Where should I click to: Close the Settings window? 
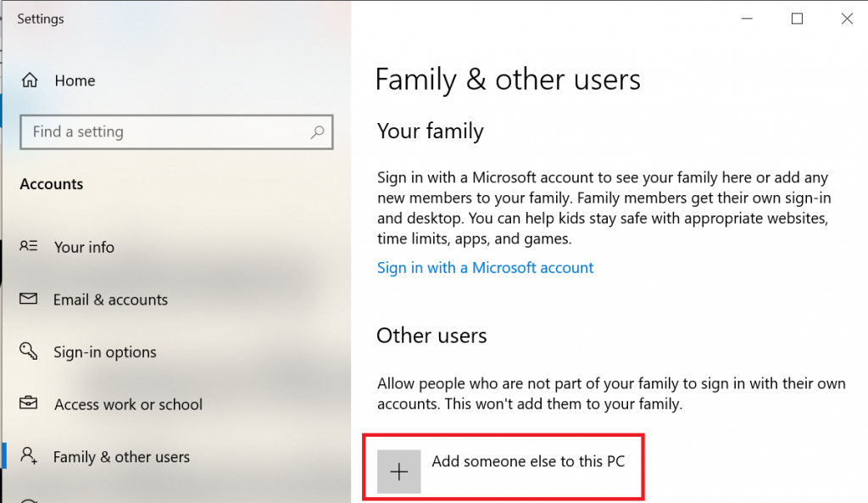coord(847,19)
